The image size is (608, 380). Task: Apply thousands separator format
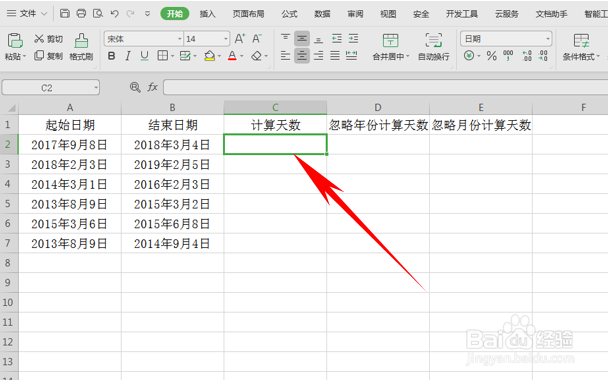tap(508, 56)
